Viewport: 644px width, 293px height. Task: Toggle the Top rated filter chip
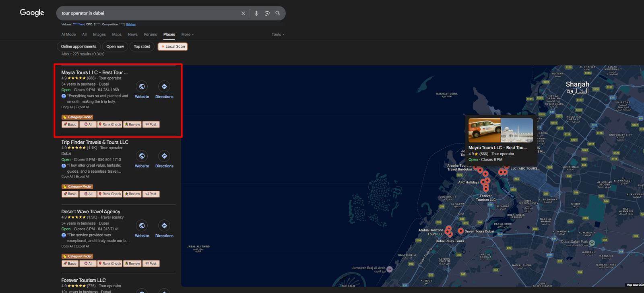(x=142, y=47)
